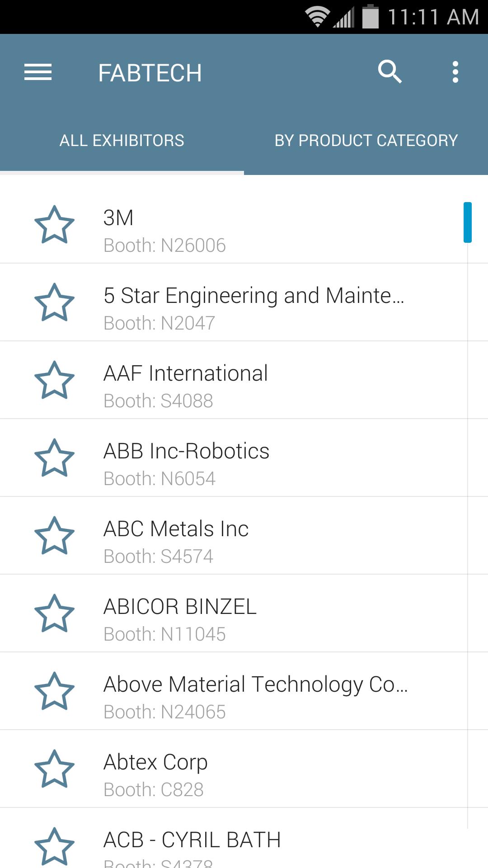Favorite 3M with its star

tap(55, 225)
